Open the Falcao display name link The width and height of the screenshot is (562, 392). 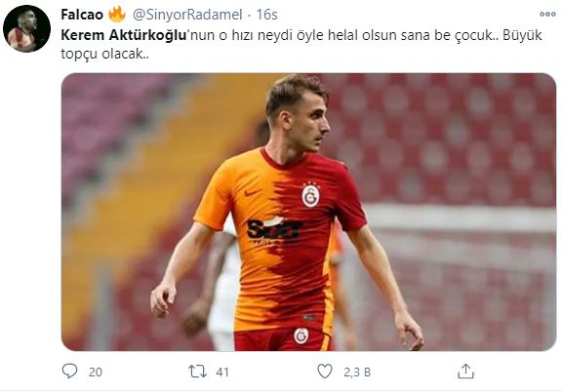tap(82, 15)
